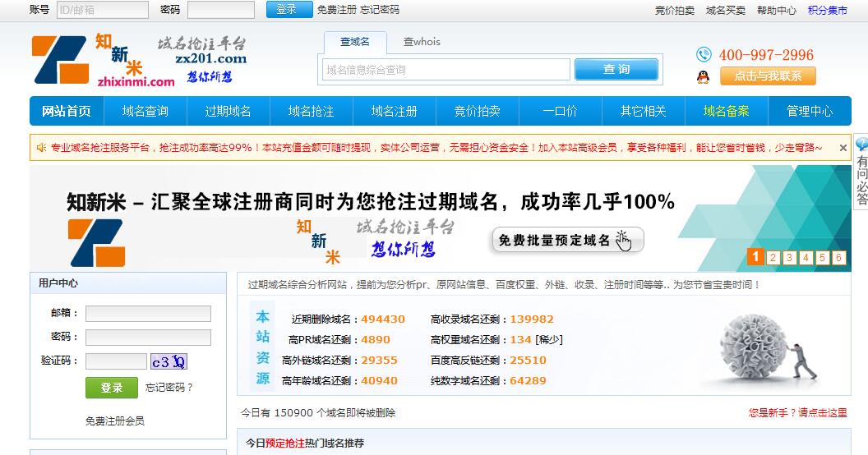Image resolution: width=868 pixels, height=455 pixels.
Task: Open 高权重域名还剩 count 134
Action: click(x=521, y=340)
